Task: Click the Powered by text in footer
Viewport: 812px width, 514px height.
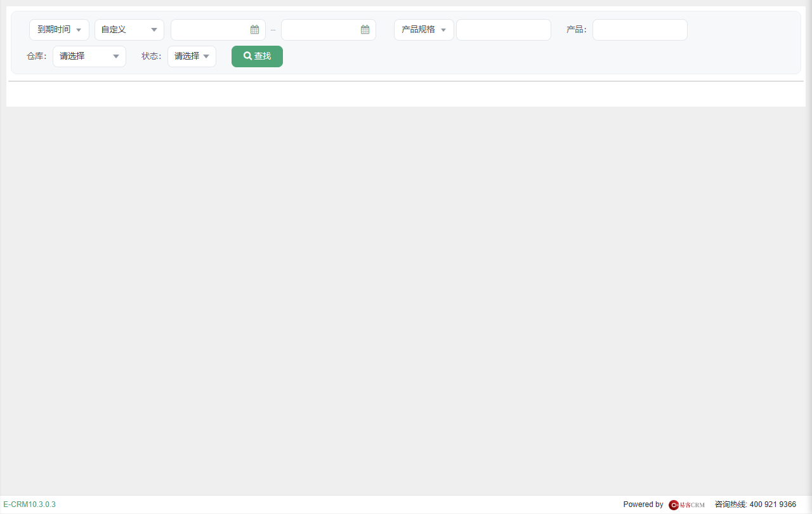Action: point(643,504)
